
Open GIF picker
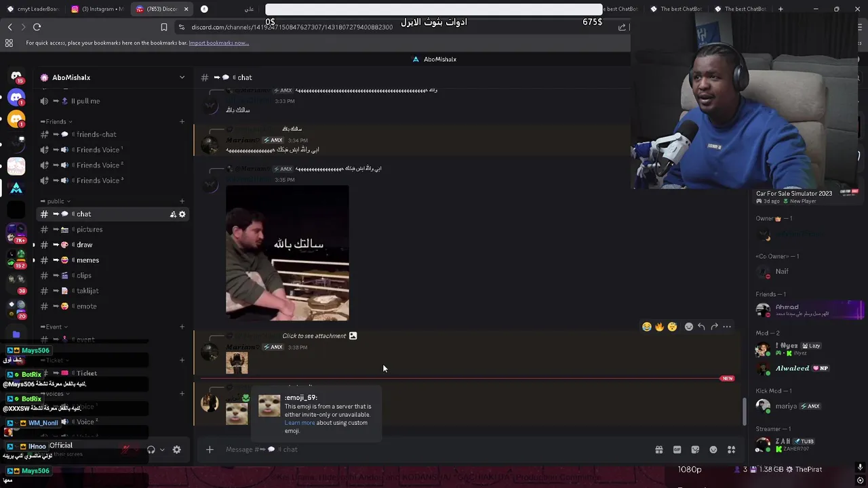677,449
